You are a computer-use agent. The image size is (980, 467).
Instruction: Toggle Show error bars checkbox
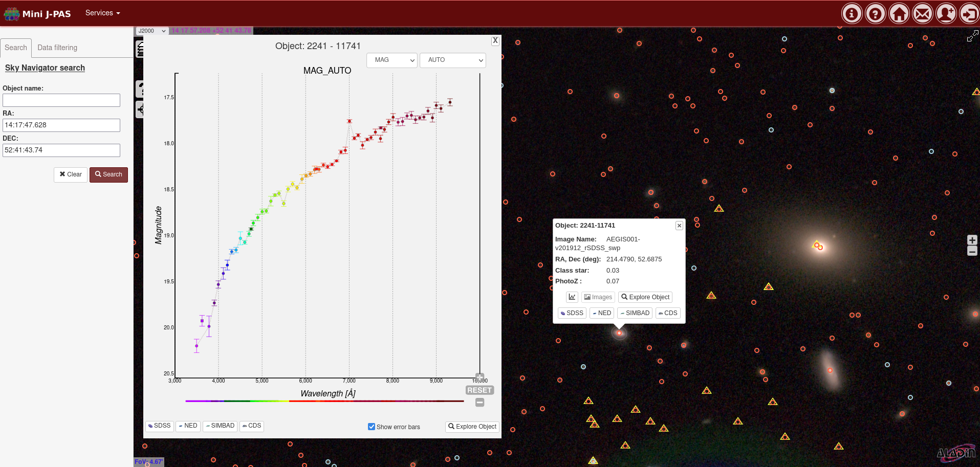pos(372,427)
